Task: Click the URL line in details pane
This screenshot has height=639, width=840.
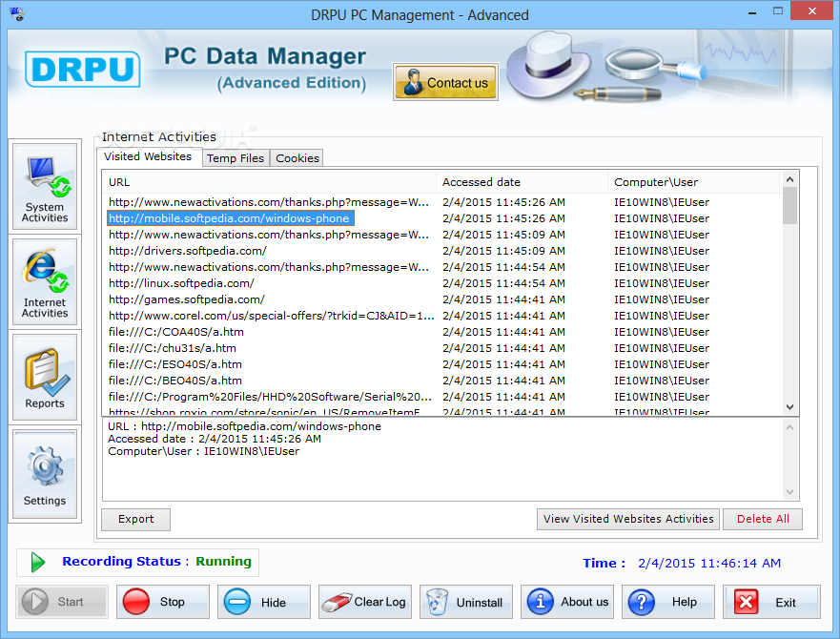Action: pyautogui.click(x=244, y=426)
